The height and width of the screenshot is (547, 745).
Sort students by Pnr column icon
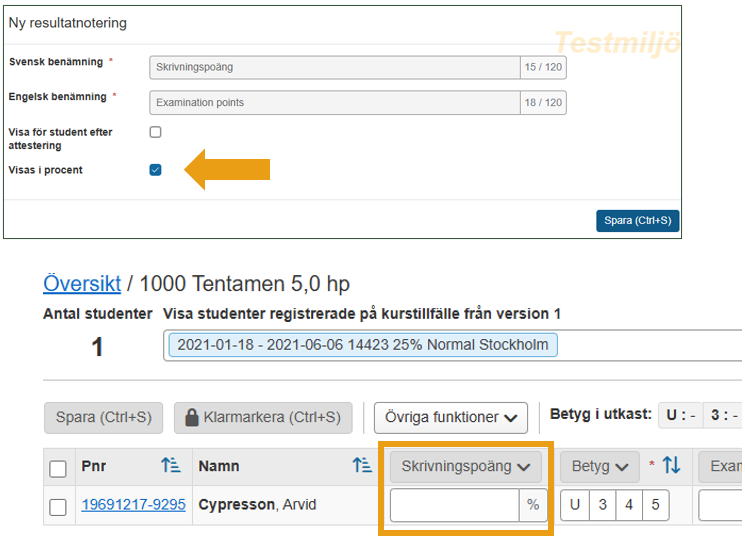170,466
